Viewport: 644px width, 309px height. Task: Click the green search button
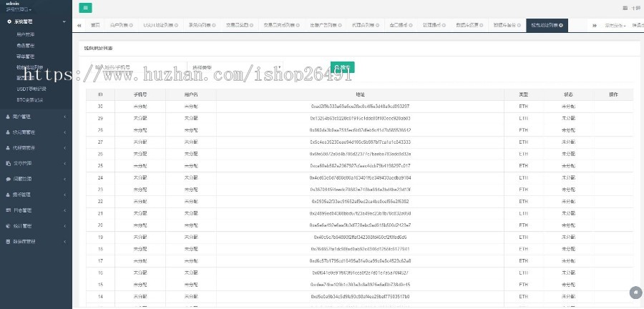[x=343, y=67]
